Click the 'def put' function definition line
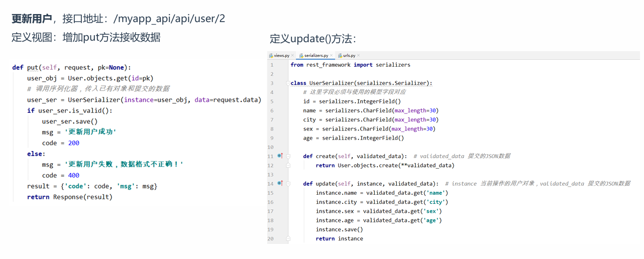 click(x=71, y=67)
